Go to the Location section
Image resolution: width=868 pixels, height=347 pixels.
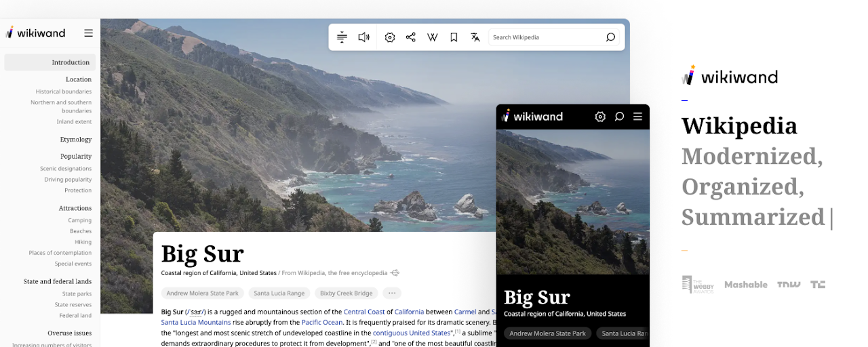pyautogui.click(x=79, y=79)
